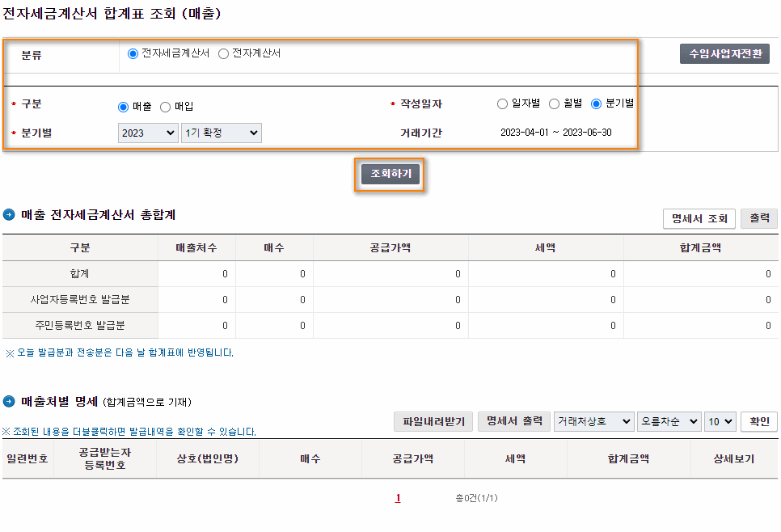This screenshot has width=781, height=532.
Task: Select 월별 for 작성일자
Action: point(554,103)
